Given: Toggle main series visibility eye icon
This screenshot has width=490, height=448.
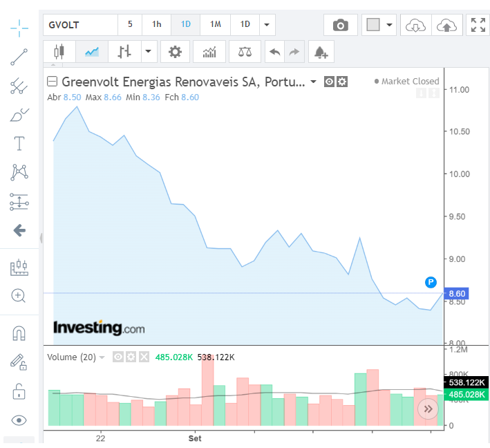Looking at the screenshot, I should (x=329, y=82).
